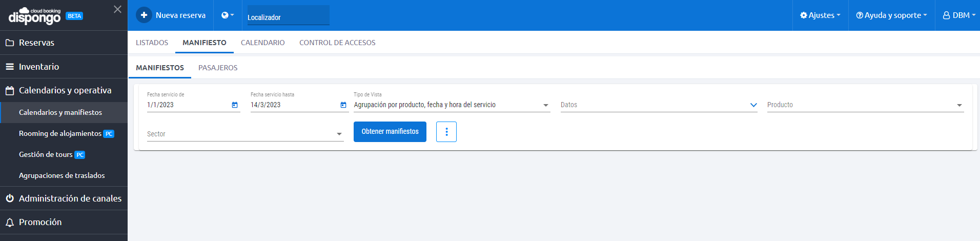
Task: Click the power icon beside Administración de canales
Action: pyautogui.click(x=10, y=198)
